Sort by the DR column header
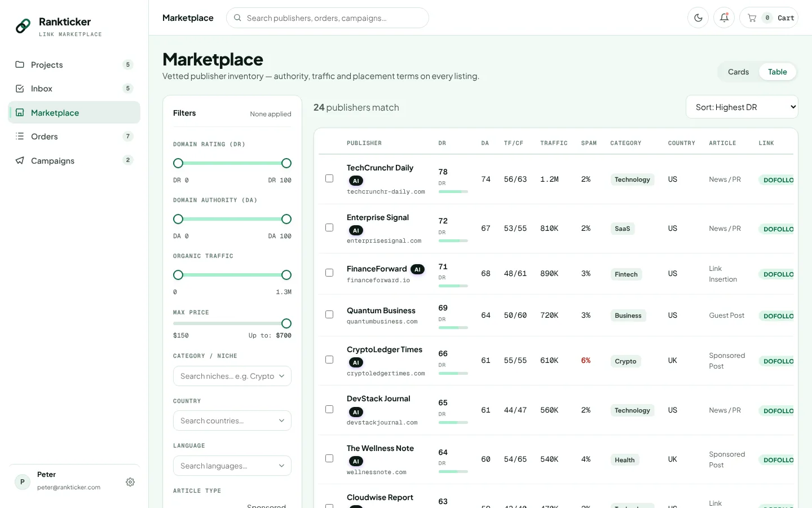The height and width of the screenshot is (508, 812). (442, 143)
